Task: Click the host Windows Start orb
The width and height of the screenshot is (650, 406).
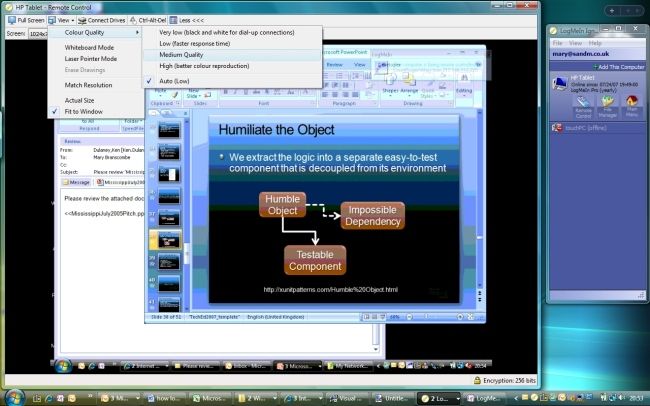Action: 15,398
